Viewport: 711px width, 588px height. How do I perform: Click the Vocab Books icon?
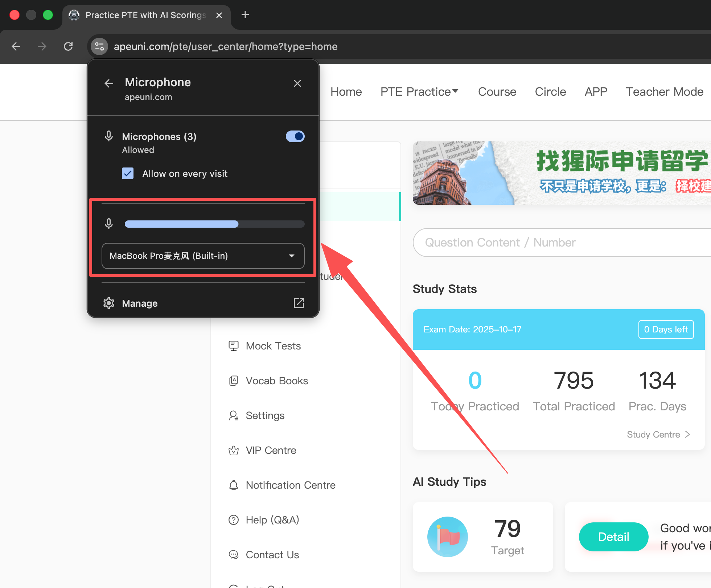coord(234,381)
